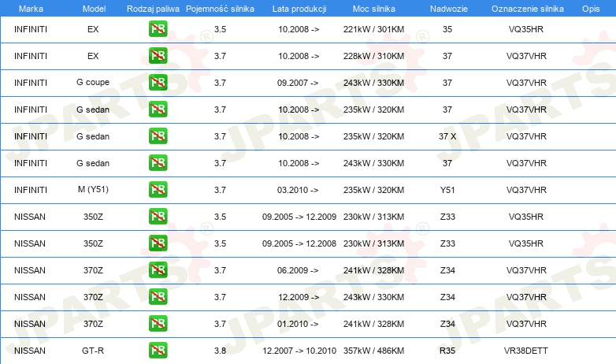Viewport: 616px width, 364px height.
Task: Click 243kW / 330KM in the G coupe row
Action: 373,83
